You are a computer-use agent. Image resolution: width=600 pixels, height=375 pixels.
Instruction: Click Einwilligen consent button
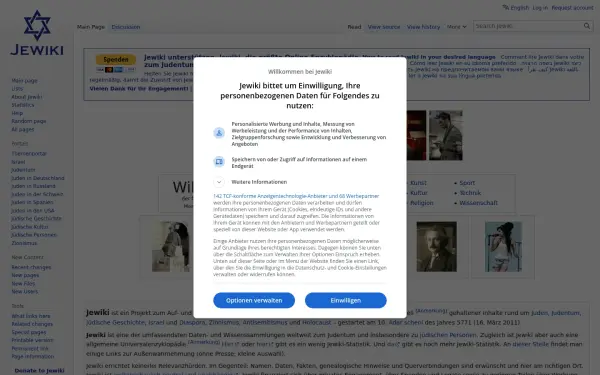[346, 300]
